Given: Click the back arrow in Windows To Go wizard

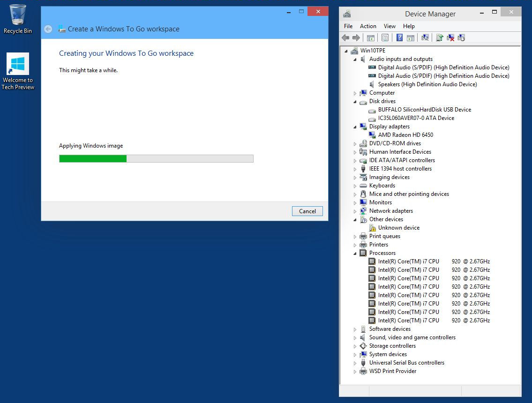Looking at the screenshot, I should (x=48, y=29).
